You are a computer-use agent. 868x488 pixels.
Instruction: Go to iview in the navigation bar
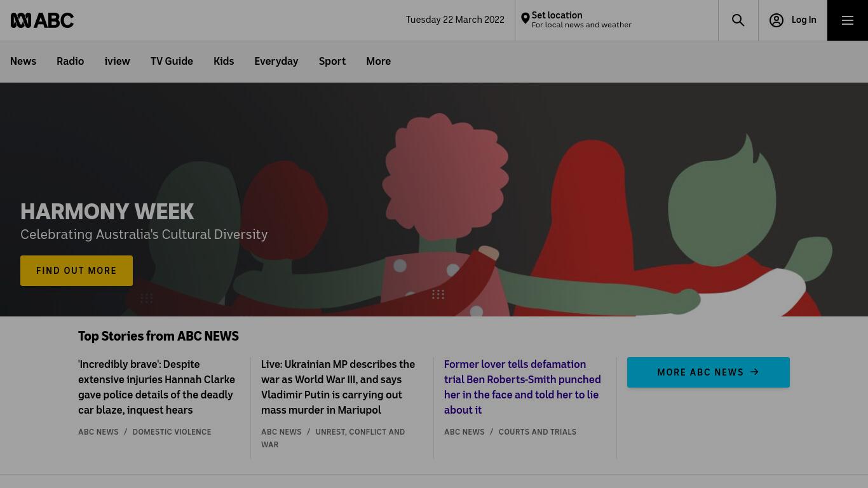tap(118, 62)
